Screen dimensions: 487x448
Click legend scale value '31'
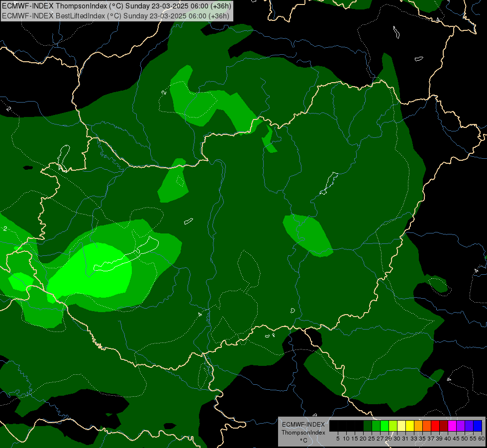click(x=405, y=439)
